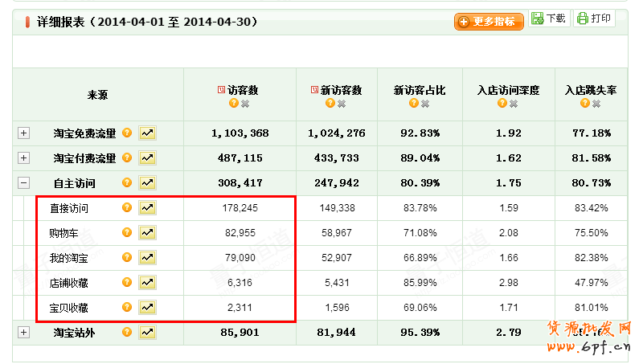Show trend chart for 直接访问 row
The image size is (639, 364).
pos(147,208)
